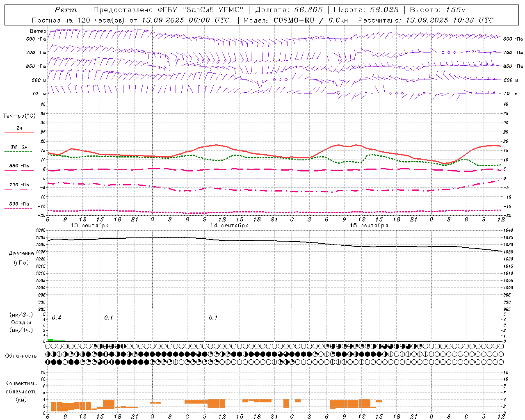Click the 'Облачность' cloudiness label
The image size is (525, 420).
pyautogui.click(x=21, y=356)
